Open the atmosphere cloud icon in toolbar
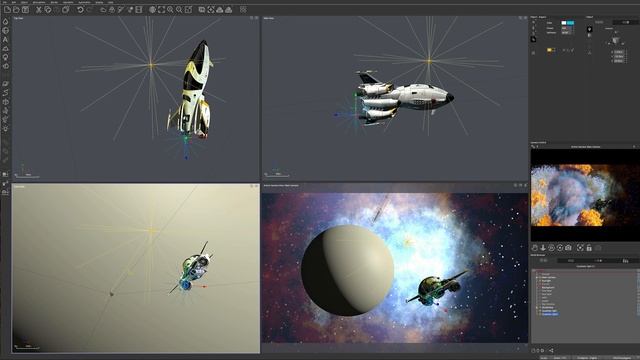The height and width of the screenshot is (360, 640). tap(103, 9)
